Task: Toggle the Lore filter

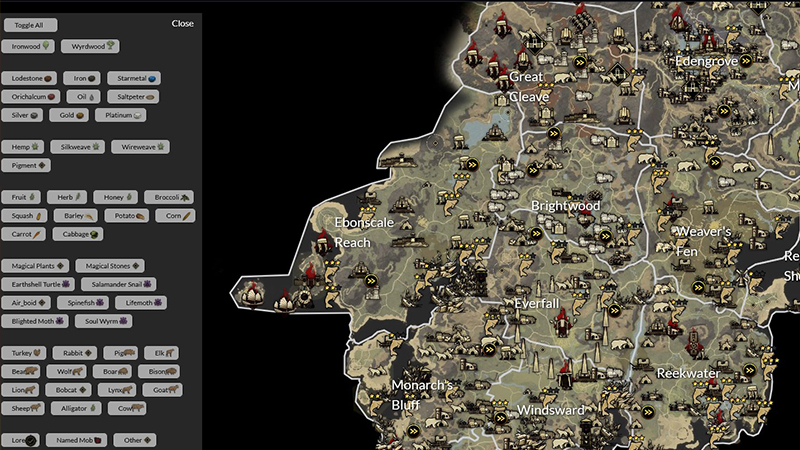Action: tap(20, 440)
